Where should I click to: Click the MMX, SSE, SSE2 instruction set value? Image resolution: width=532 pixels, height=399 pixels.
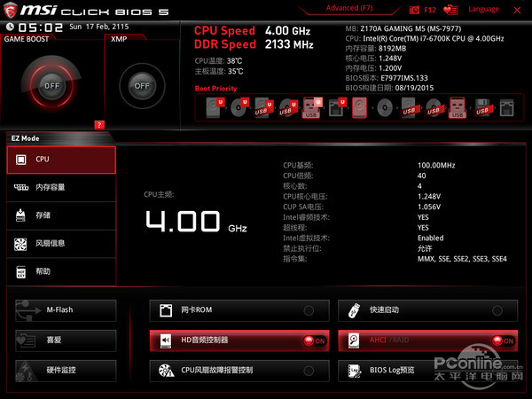point(462,259)
